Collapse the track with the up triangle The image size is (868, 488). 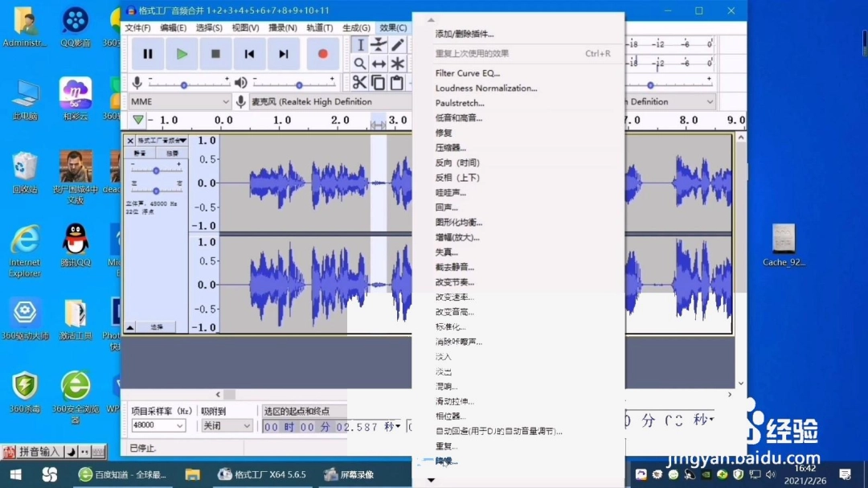pos(130,327)
